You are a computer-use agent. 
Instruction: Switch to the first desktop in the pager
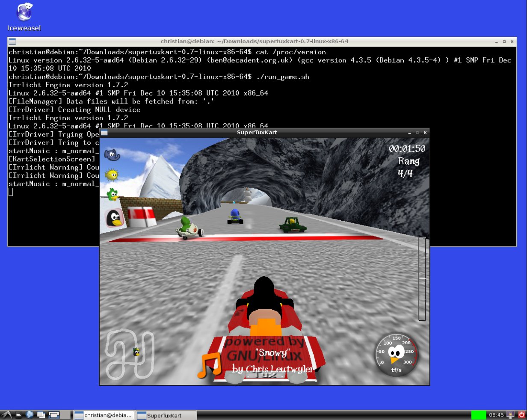[54, 414]
